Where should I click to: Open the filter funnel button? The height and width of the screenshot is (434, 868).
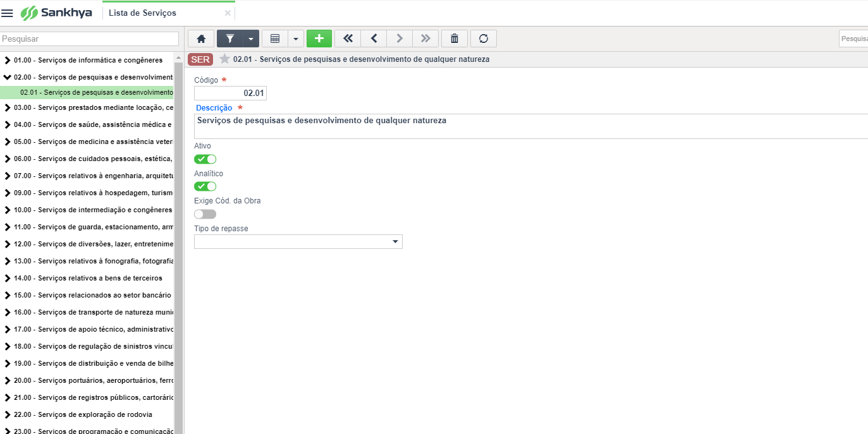point(230,39)
